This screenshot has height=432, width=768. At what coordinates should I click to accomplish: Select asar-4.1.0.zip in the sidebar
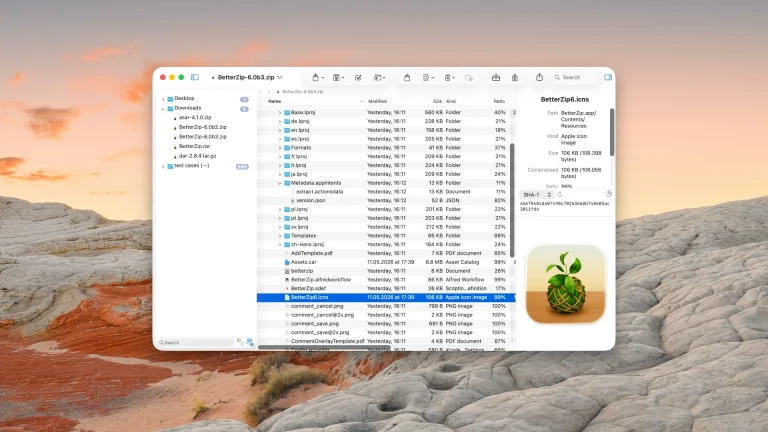[195, 118]
